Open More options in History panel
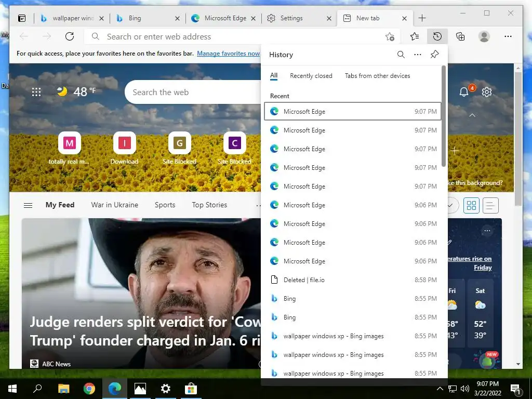 pyautogui.click(x=418, y=55)
